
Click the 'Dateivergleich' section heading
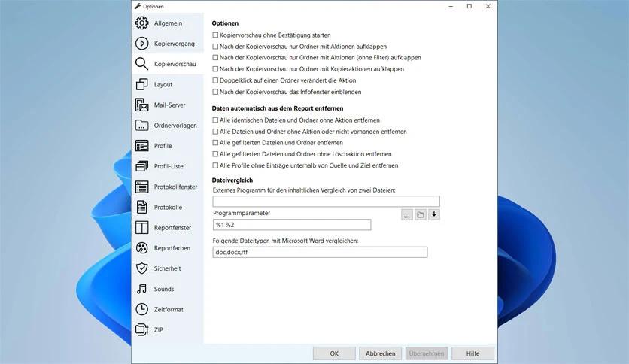coord(232,180)
